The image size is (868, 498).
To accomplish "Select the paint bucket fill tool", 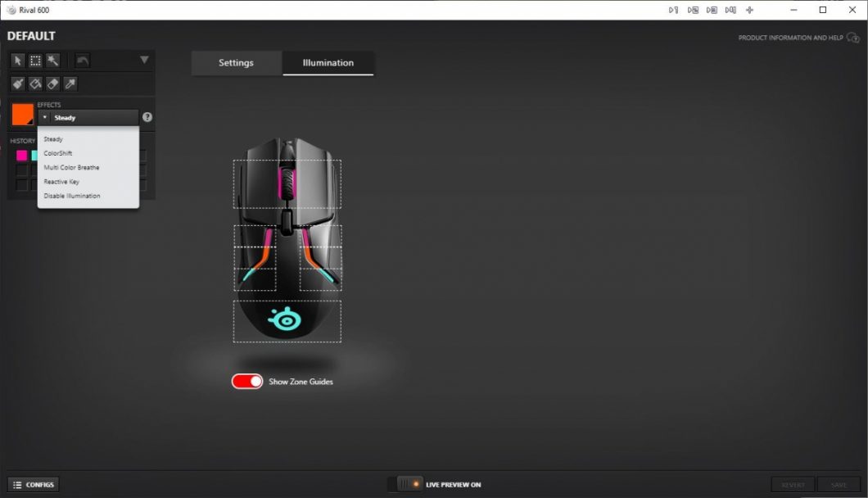I will pyautogui.click(x=34, y=83).
